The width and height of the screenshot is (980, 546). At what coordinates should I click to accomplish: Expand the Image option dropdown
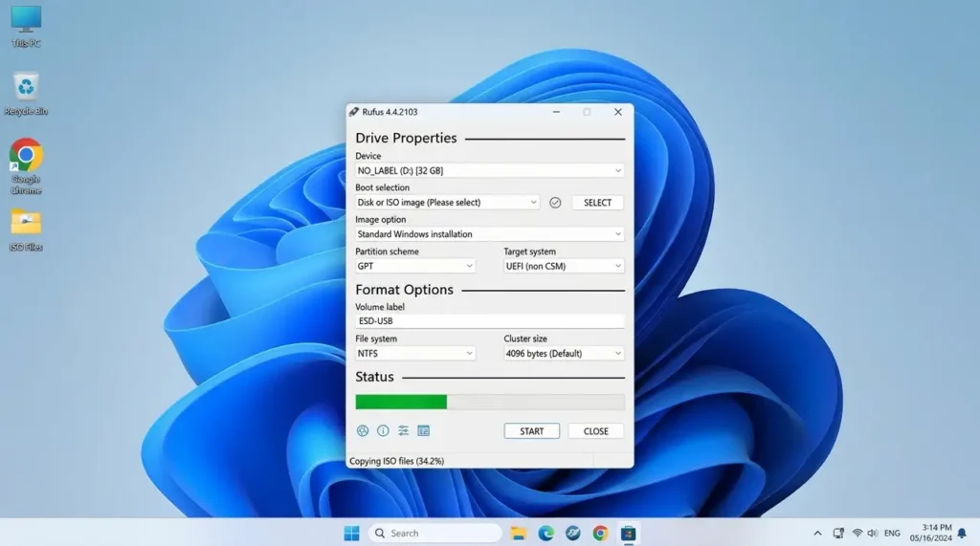(489, 234)
